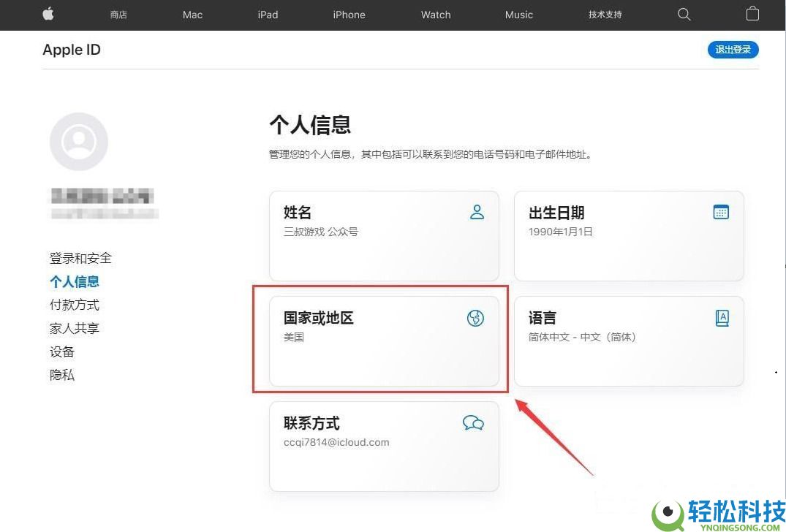This screenshot has height=532, width=786.
Task: Click the 退出登录 button
Action: pos(733,50)
